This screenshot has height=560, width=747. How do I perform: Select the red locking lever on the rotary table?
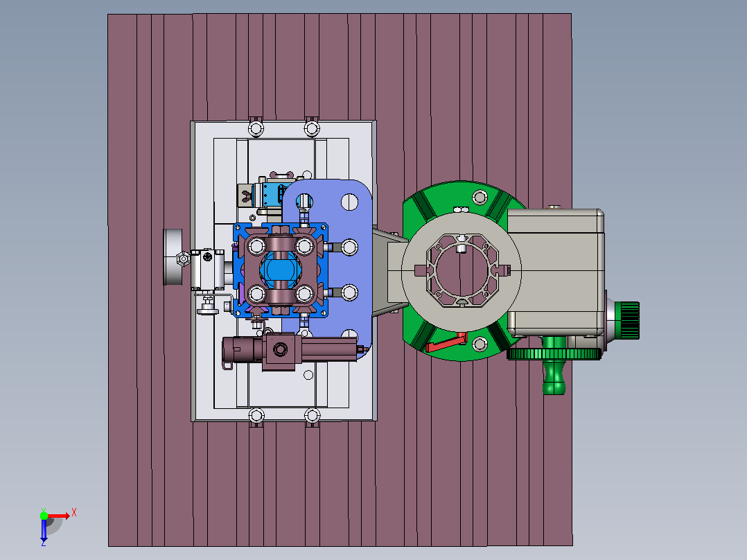(443, 343)
